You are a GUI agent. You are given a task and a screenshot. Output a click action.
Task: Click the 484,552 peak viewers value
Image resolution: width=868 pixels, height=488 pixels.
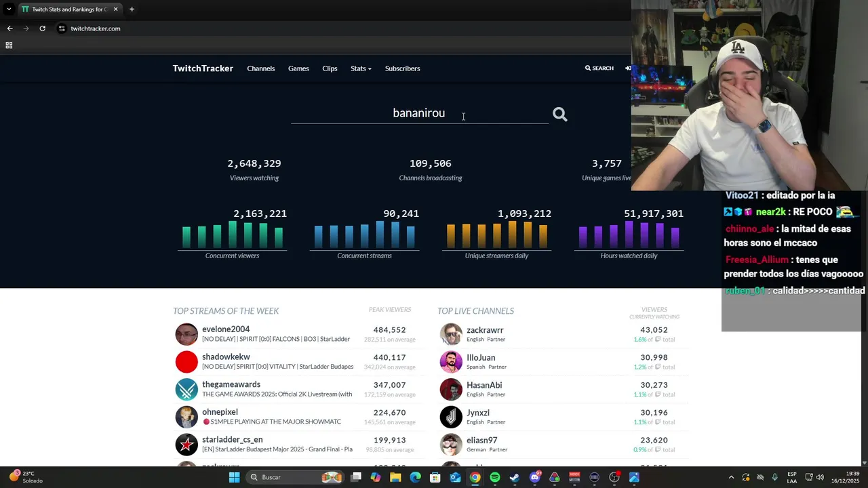[389, 330]
